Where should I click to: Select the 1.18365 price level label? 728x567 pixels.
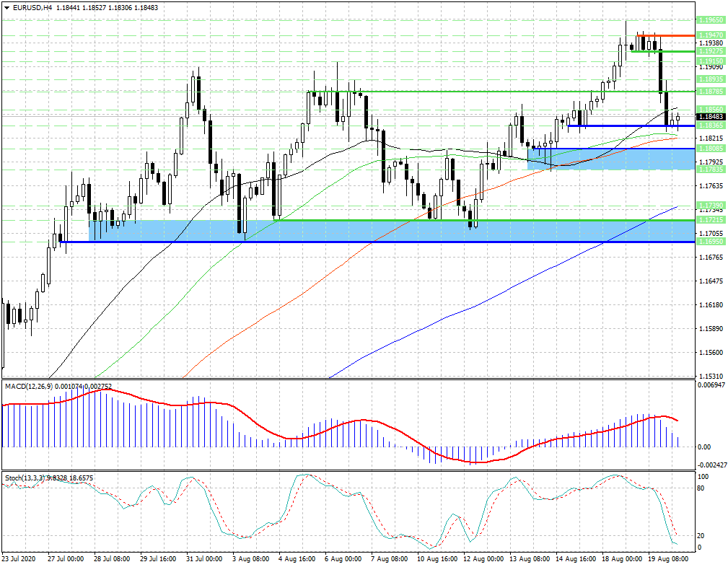(711, 126)
